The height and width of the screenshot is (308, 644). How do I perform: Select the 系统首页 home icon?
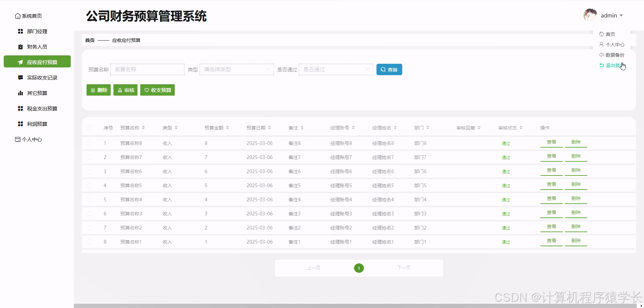coord(18,16)
